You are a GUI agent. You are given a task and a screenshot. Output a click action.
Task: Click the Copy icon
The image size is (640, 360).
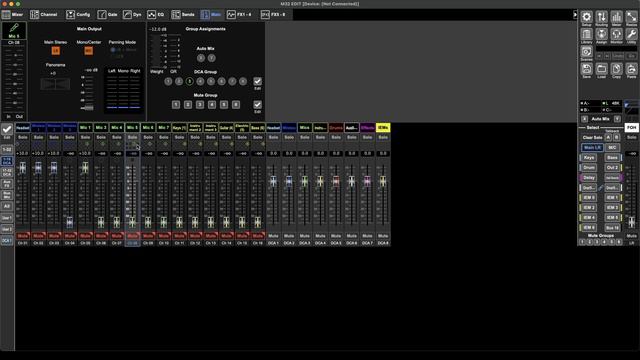[616, 69]
